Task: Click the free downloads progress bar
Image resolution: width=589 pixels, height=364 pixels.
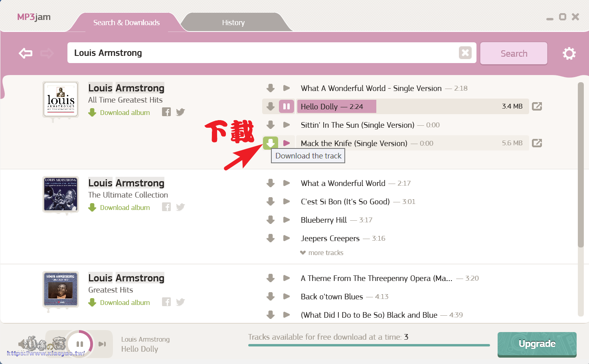Action: click(369, 346)
